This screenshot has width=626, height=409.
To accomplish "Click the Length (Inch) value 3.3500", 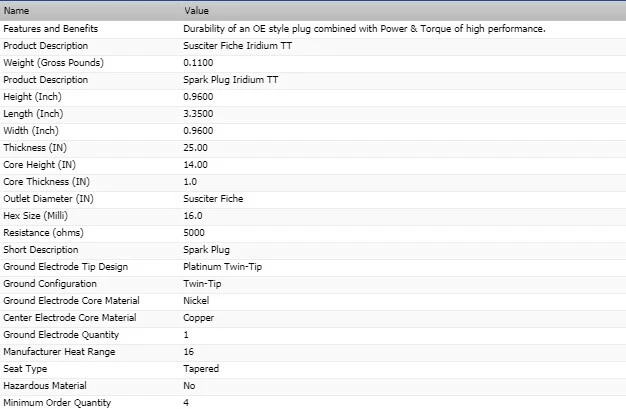I will pos(199,114).
